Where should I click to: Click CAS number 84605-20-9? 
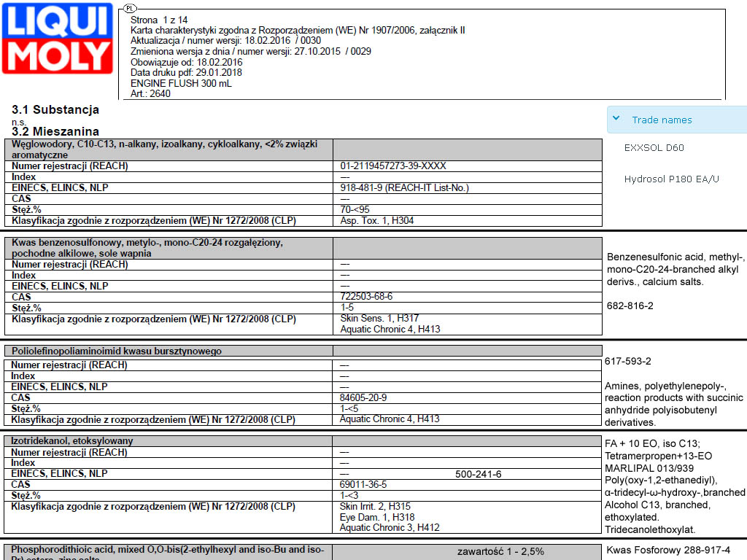tap(363, 397)
